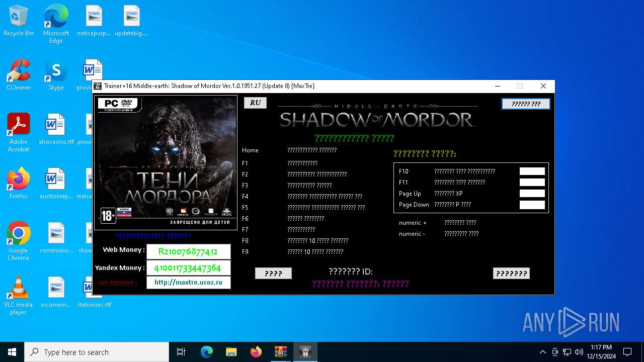
Task: Open Adobe Acrobat desktop shortcut
Action: pyautogui.click(x=19, y=133)
